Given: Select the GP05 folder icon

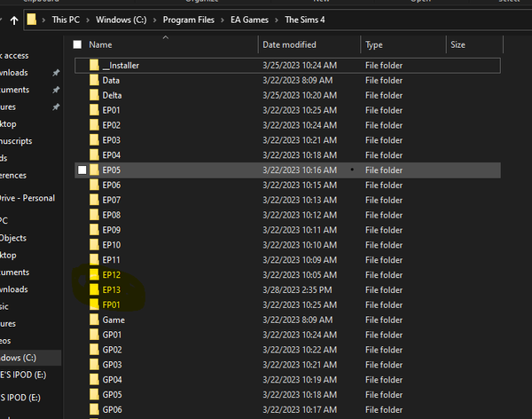Looking at the screenshot, I should point(94,394).
